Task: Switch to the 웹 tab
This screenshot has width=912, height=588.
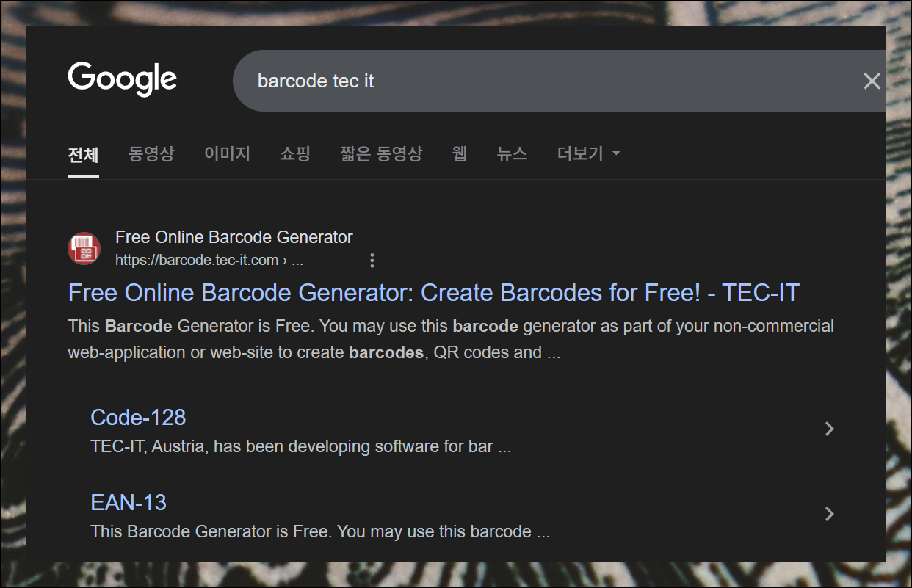Action: pos(460,153)
